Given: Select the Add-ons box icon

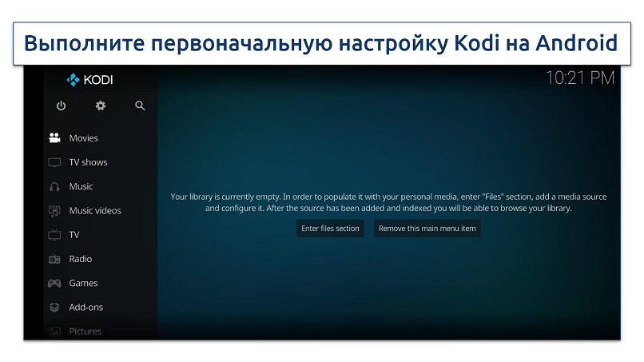Looking at the screenshot, I should (54, 307).
